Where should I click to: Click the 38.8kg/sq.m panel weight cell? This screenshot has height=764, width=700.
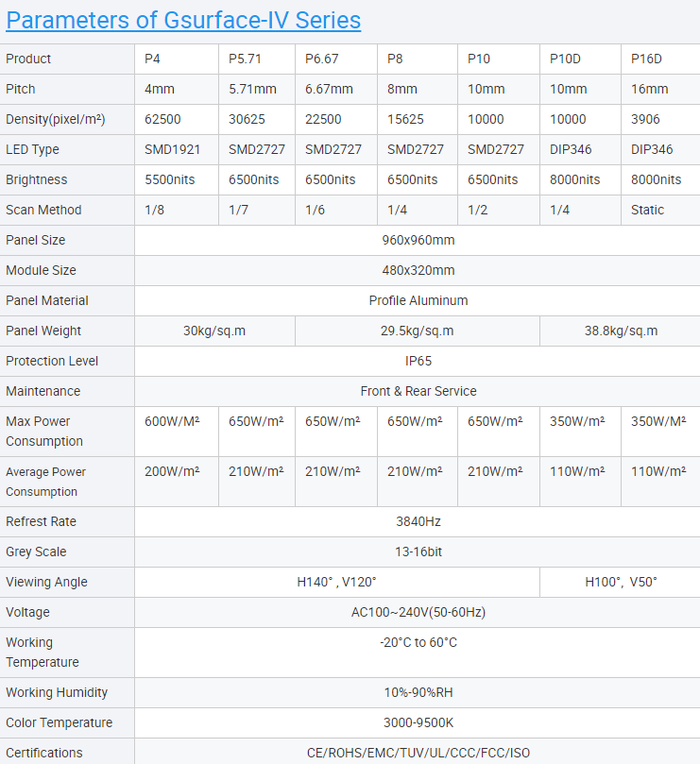tap(621, 331)
